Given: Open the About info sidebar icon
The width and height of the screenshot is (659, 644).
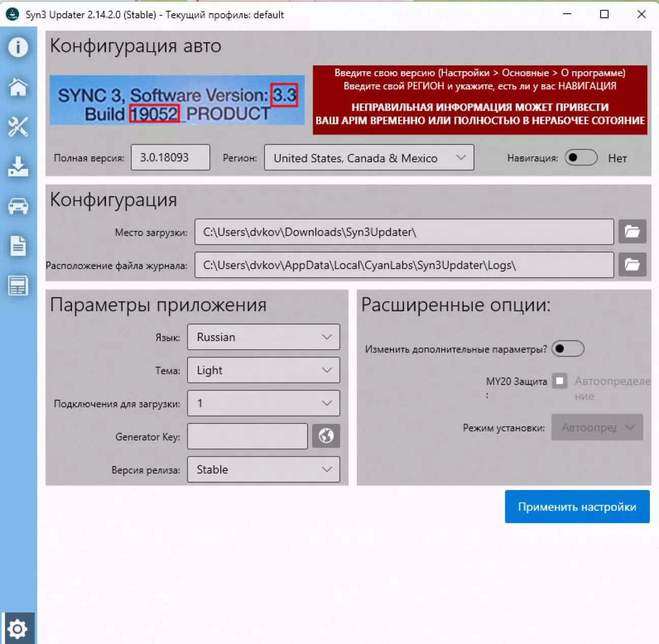Looking at the screenshot, I should tap(18, 47).
